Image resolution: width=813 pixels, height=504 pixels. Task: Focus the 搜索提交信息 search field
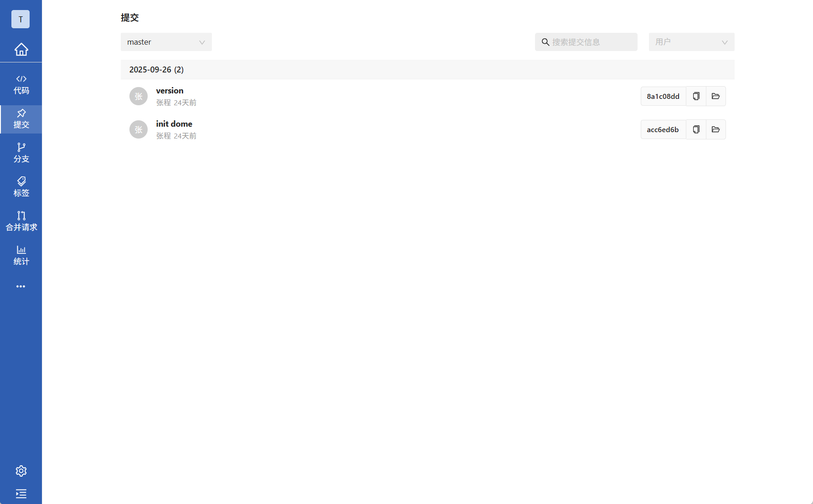click(586, 42)
